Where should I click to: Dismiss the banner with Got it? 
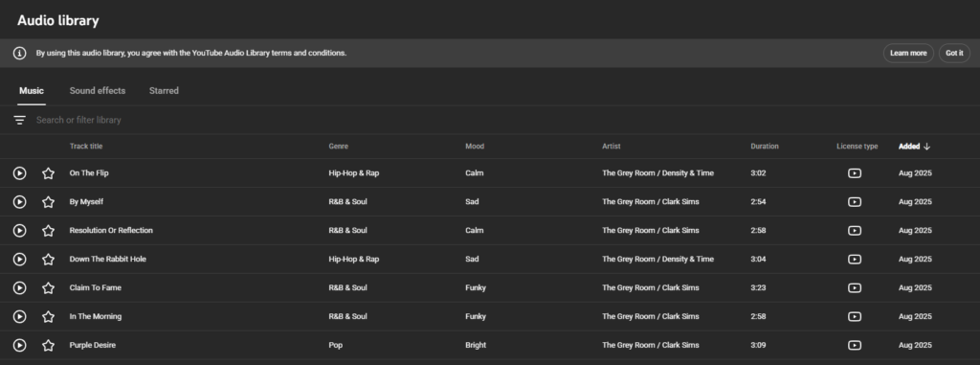pyautogui.click(x=954, y=54)
